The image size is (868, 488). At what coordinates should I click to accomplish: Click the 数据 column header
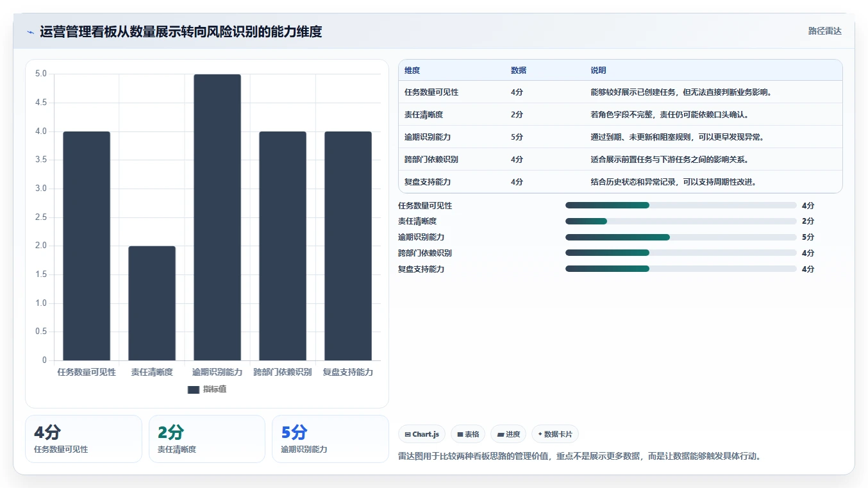(519, 71)
